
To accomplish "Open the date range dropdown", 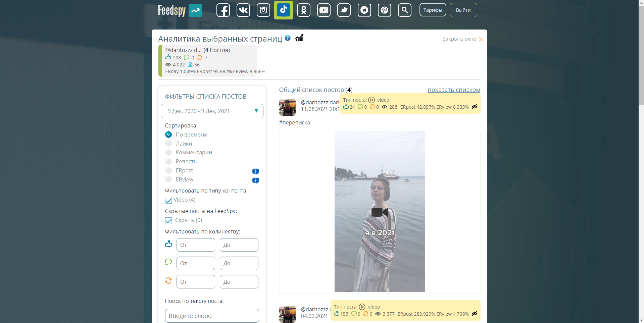I will pyautogui.click(x=212, y=111).
